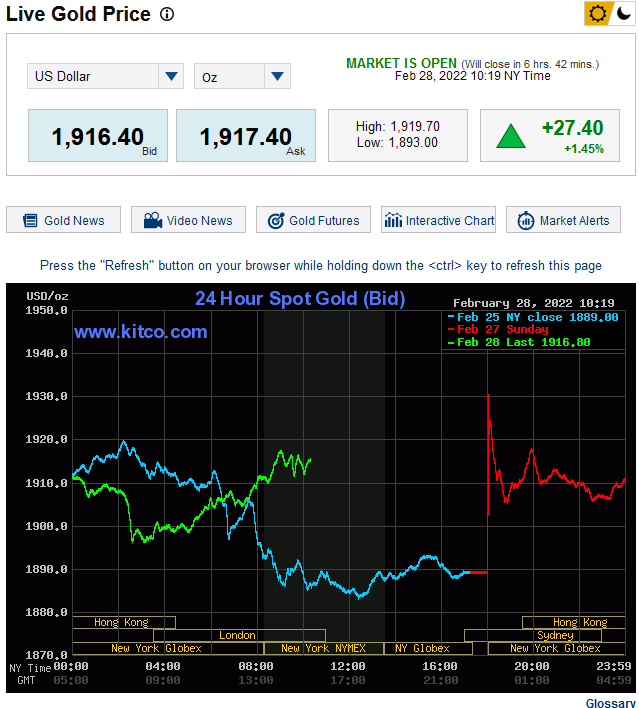Click the Interactive Chart bars icon
This screenshot has width=639, height=708.
click(393, 220)
